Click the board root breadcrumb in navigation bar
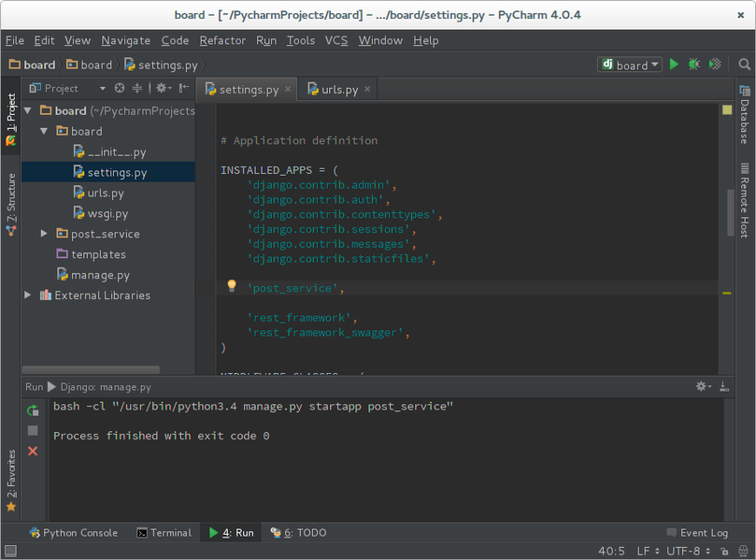Image resolution: width=756 pixels, height=560 pixels. point(33,65)
